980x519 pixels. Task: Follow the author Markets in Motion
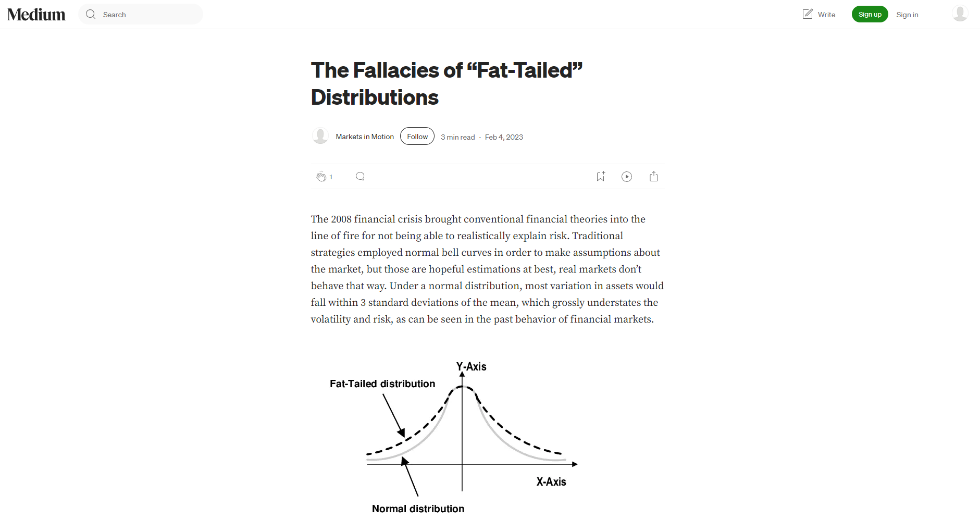tap(417, 137)
